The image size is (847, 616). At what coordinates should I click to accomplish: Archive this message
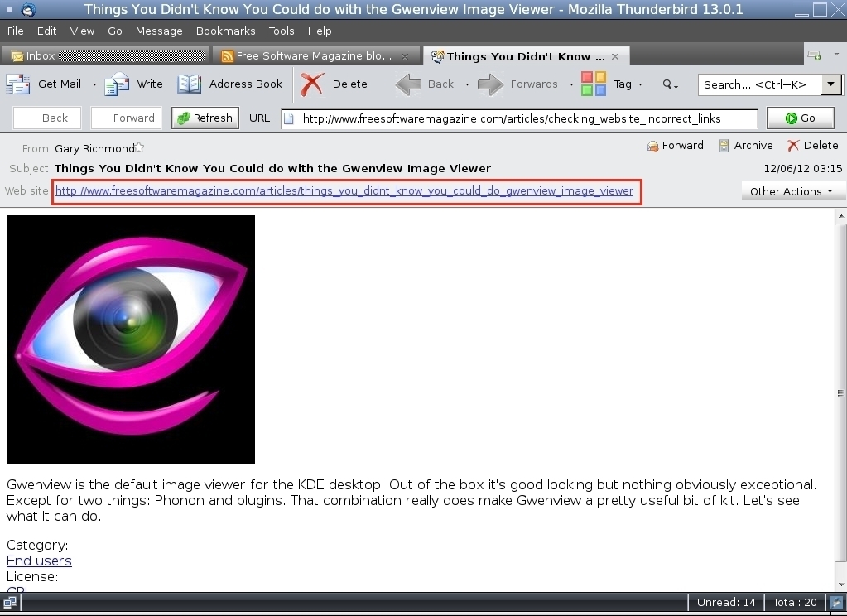pyautogui.click(x=745, y=146)
